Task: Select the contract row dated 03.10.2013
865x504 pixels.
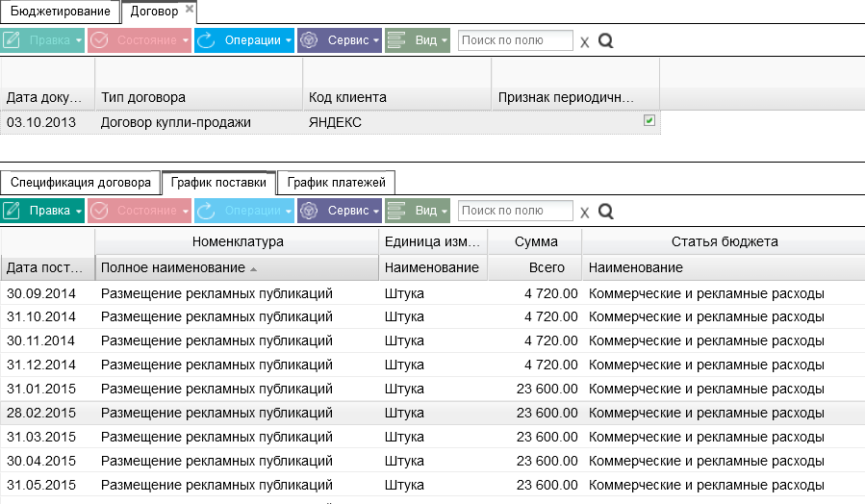Action: click(330, 122)
